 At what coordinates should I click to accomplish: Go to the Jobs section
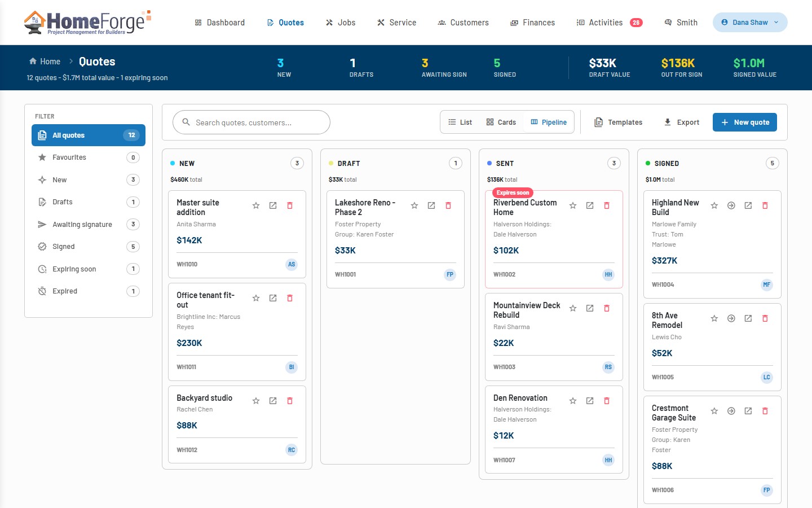[341, 23]
